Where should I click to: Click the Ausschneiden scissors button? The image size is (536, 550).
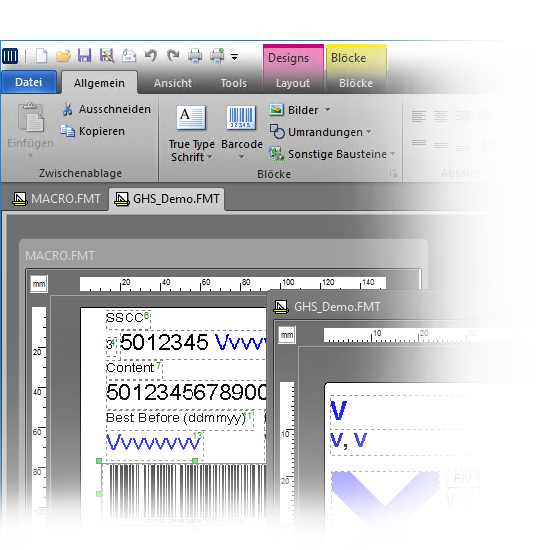(106, 109)
